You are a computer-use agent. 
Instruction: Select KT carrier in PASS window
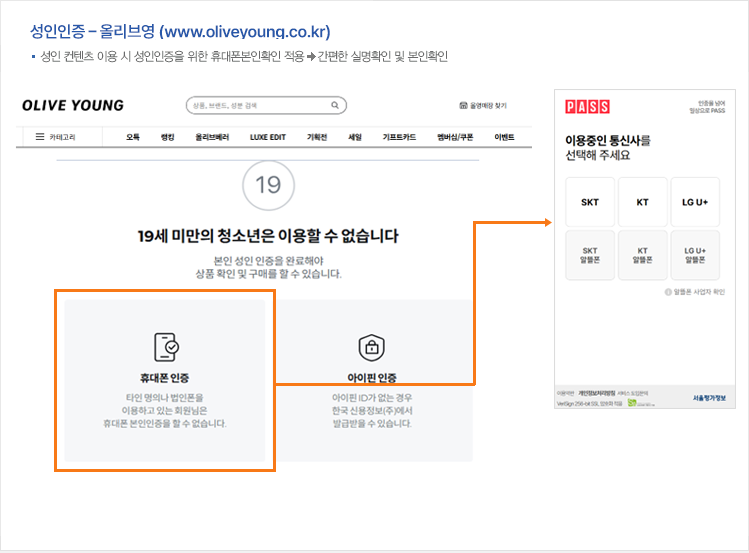(642, 202)
